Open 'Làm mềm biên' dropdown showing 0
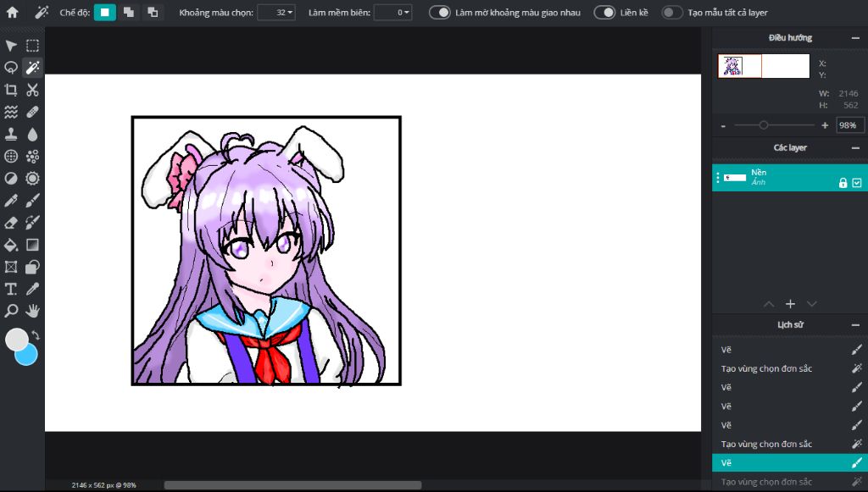The width and height of the screenshot is (868, 492). click(x=393, y=12)
